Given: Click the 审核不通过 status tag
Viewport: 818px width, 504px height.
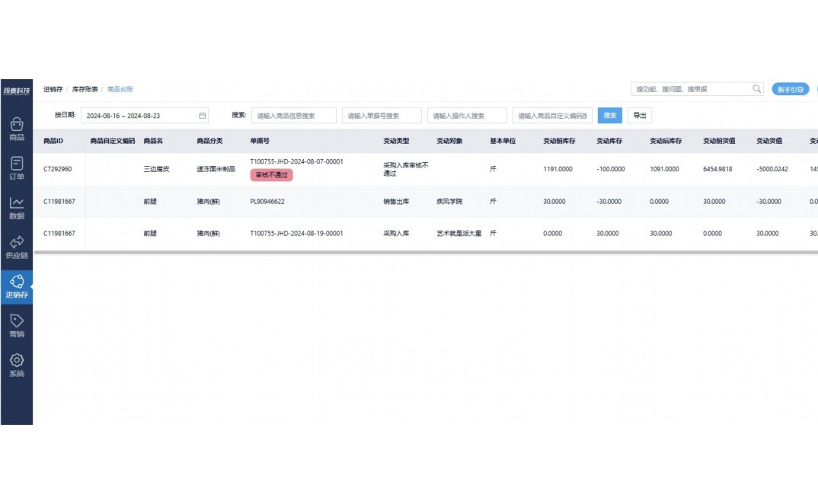Looking at the screenshot, I should (270, 175).
